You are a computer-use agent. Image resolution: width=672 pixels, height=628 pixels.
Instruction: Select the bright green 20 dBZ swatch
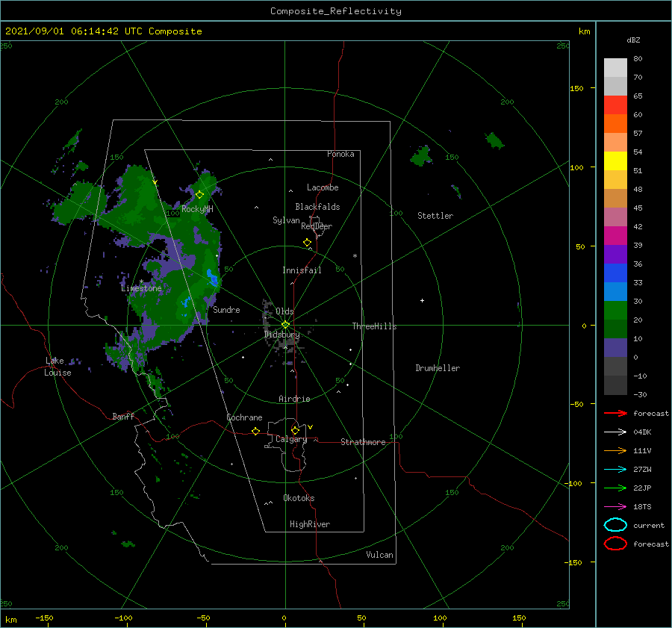pyautogui.click(x=615, y=311)
